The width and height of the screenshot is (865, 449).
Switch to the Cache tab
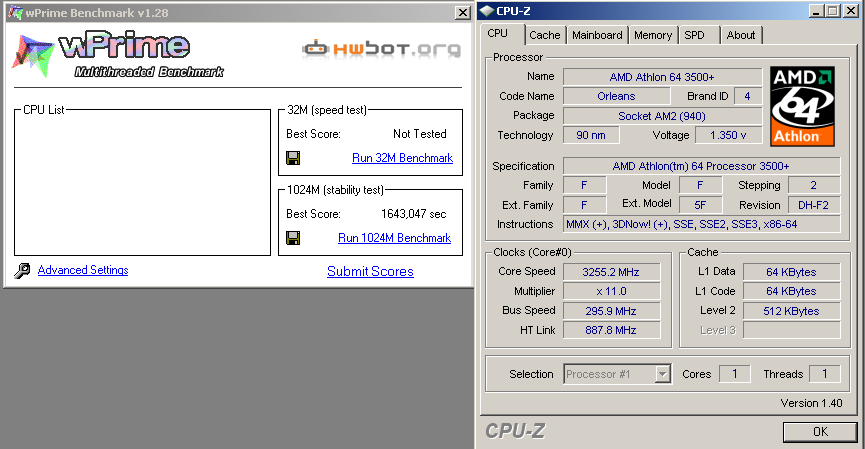coord(544,35)
